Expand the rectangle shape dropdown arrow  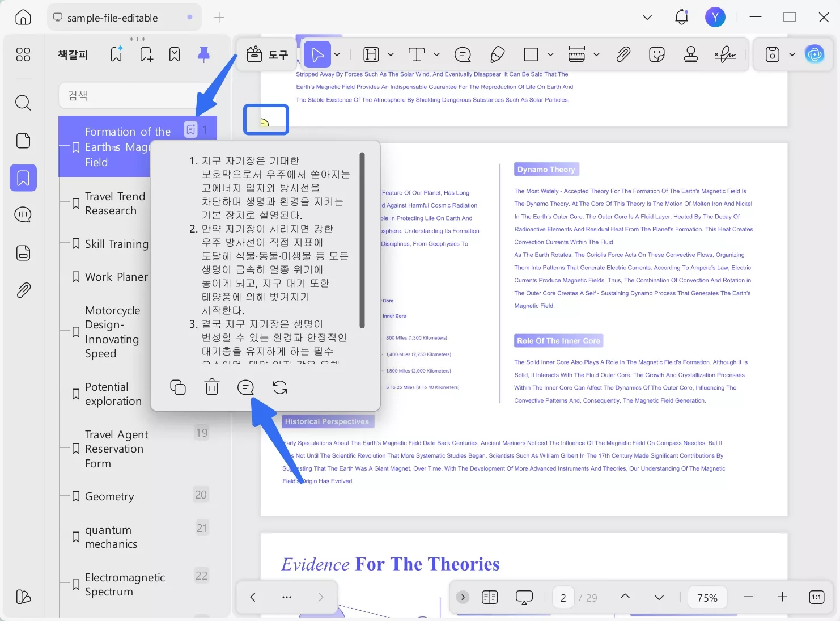click(550, 54)
